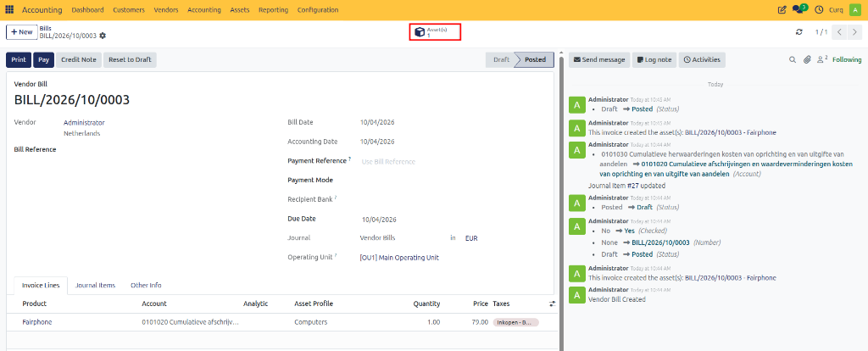The image size is (868, 351).
Task: Click the 79.00 price cell
Action: tap(480, 321)
